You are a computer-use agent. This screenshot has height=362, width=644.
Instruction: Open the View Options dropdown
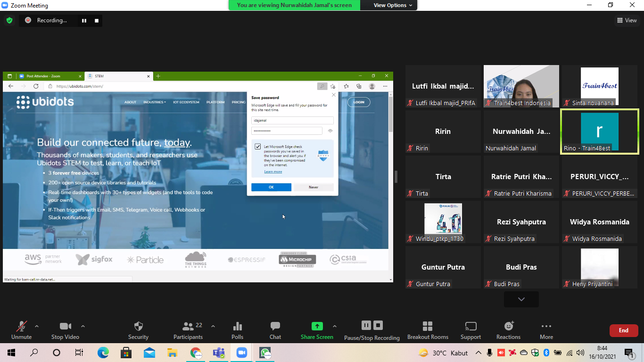click(393, 5)
